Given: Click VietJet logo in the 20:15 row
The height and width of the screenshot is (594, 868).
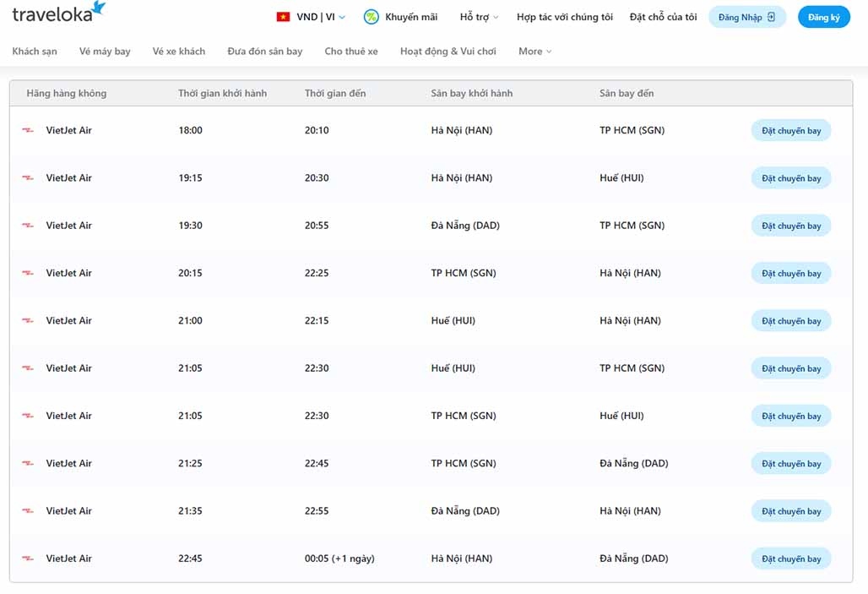Looking at the screenshot, I should (28, 273).
